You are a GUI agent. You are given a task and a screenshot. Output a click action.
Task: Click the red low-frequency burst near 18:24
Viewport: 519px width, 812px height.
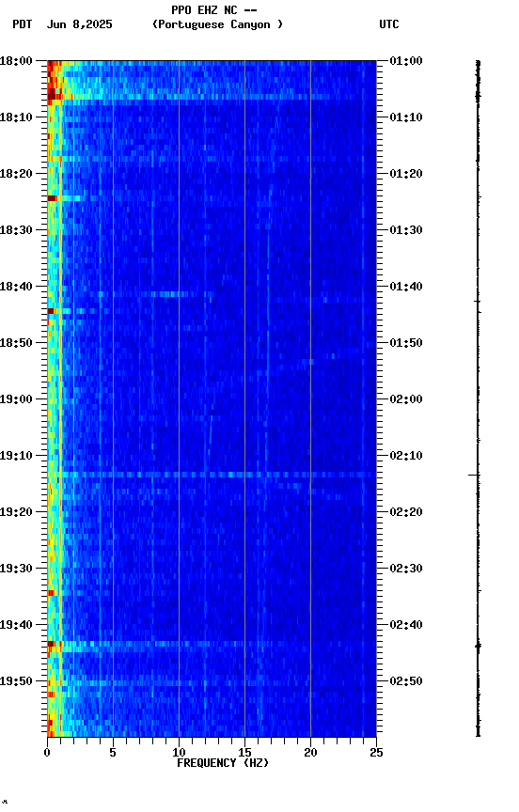coord(52,198)
